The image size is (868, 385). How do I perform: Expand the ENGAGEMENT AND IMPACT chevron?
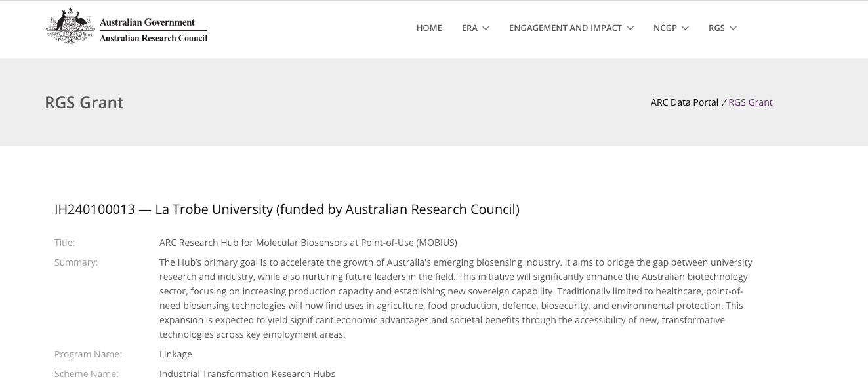click(630, 28)
